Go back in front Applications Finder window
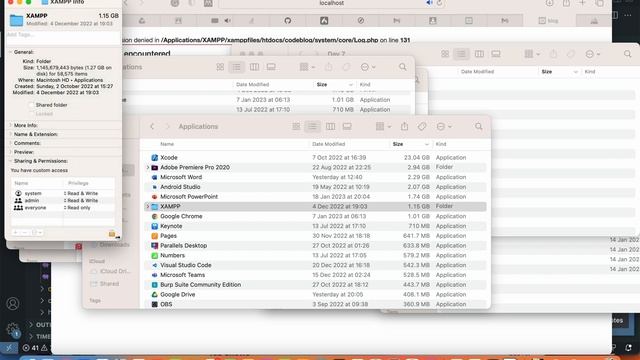640x360 pixels. pos(152,127)
